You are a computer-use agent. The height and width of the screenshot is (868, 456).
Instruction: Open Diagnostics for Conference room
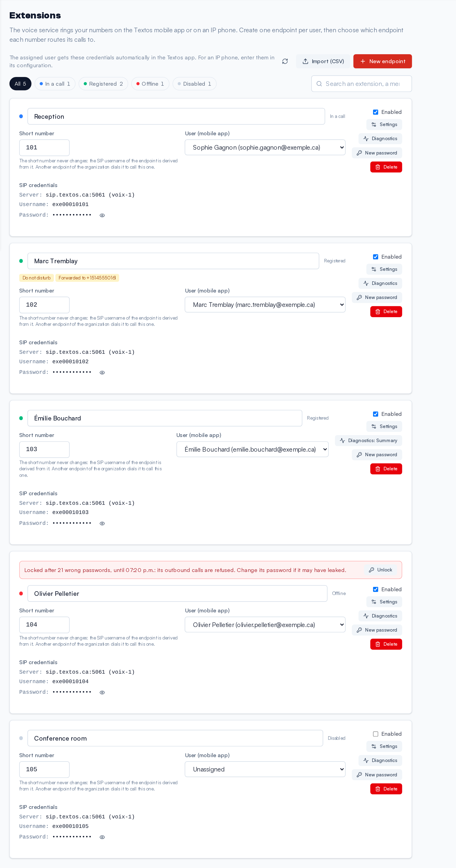[380, 760]
